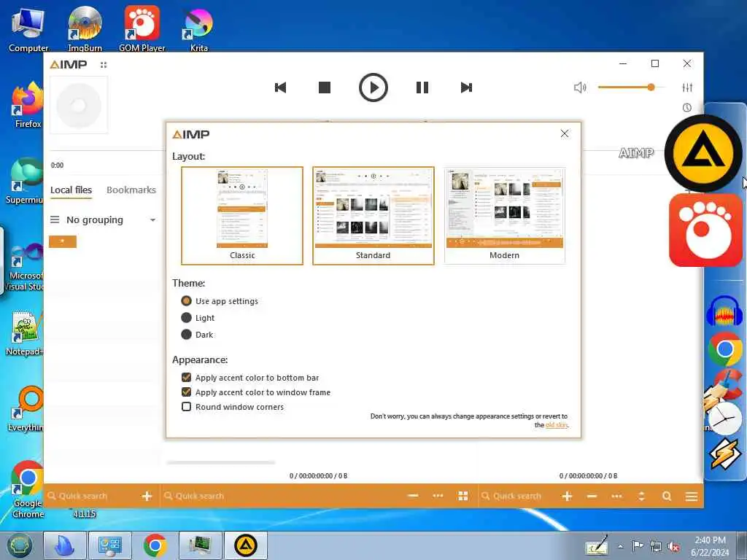The height and width of the screenshot is (560, 747).
Task: Open the equalizer sliders icon
Action: point(687,87)
